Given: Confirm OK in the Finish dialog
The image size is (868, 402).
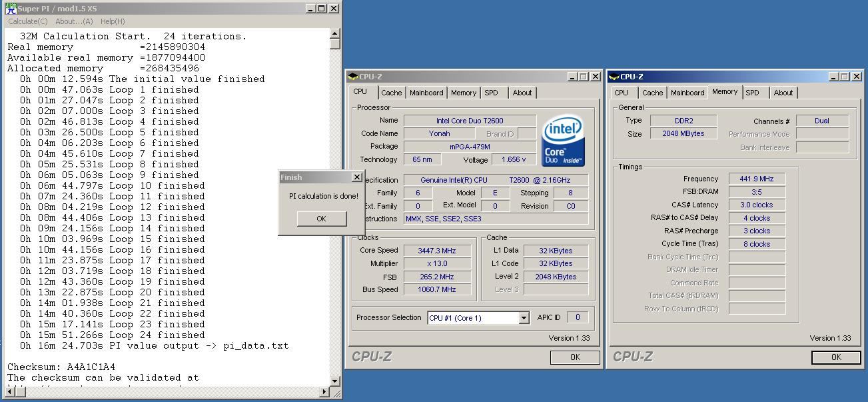Looking at the screenshot, I should click(321, 219).
